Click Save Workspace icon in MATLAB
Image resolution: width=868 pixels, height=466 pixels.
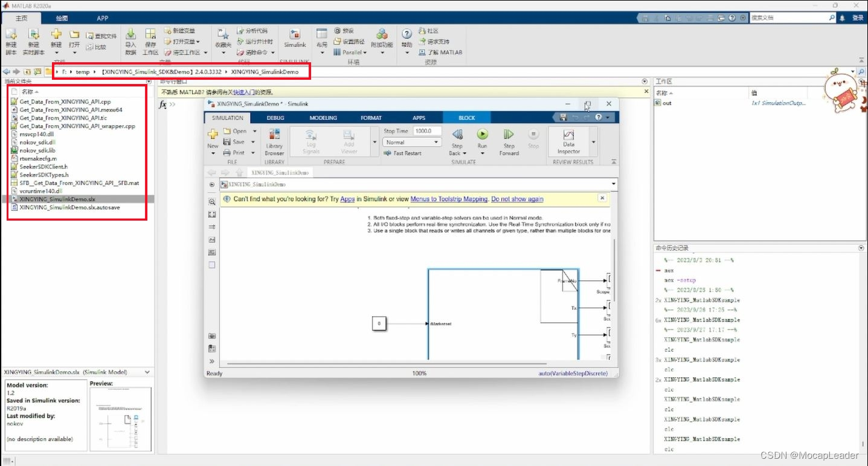point(150,34)
